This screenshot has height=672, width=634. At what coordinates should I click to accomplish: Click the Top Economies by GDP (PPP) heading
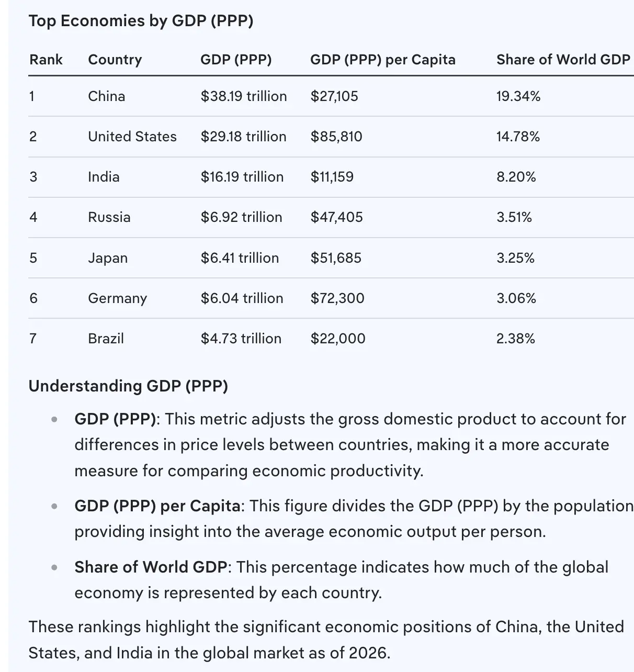tap(141, 21)
